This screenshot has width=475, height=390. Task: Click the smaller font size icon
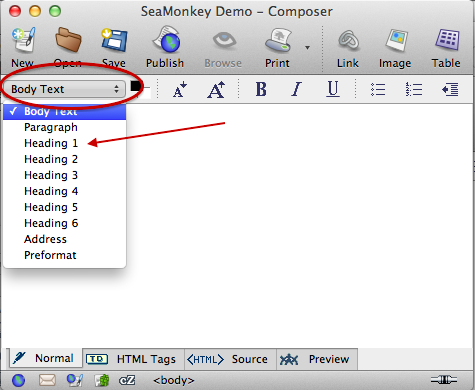180,89
